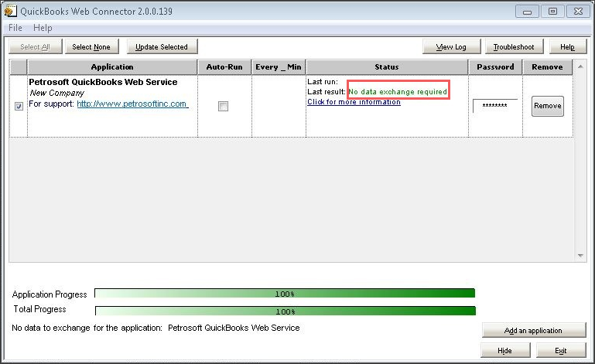This screenshot has width=595, height=364.
Task: Click Update Selected button
Action: [x=162, y=46]
